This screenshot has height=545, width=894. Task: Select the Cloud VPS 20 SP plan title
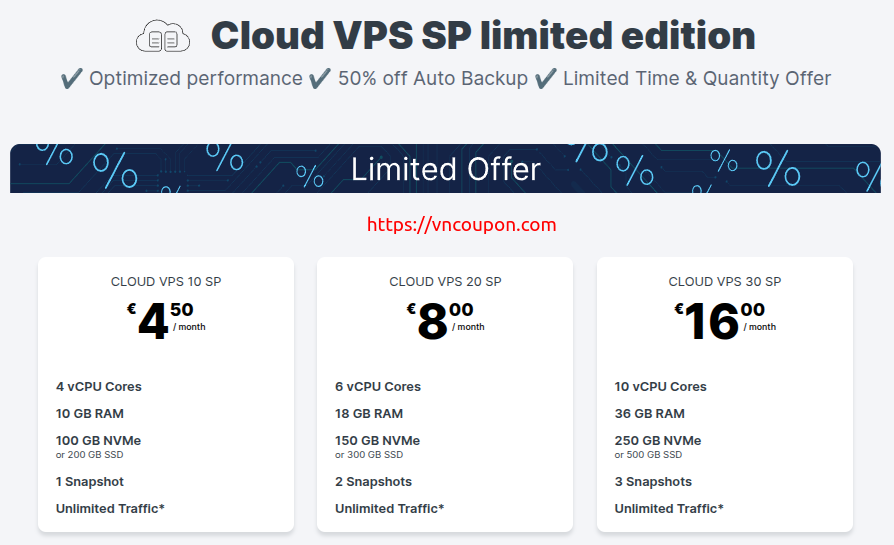(x=445, y=282)
